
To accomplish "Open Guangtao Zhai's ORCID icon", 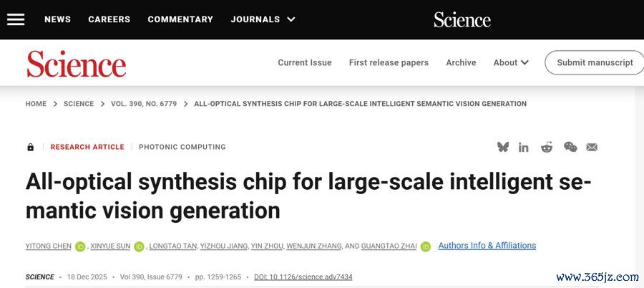I will 426,246.
